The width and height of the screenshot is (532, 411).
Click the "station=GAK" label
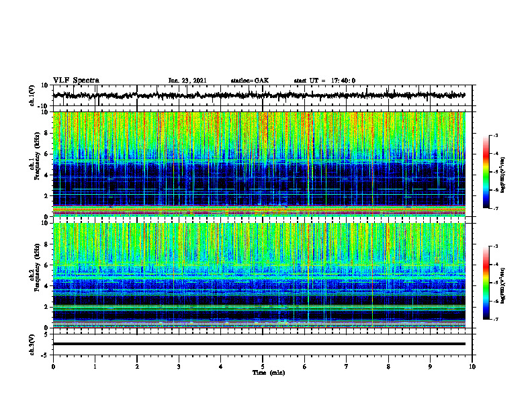(x=250, y=81)
